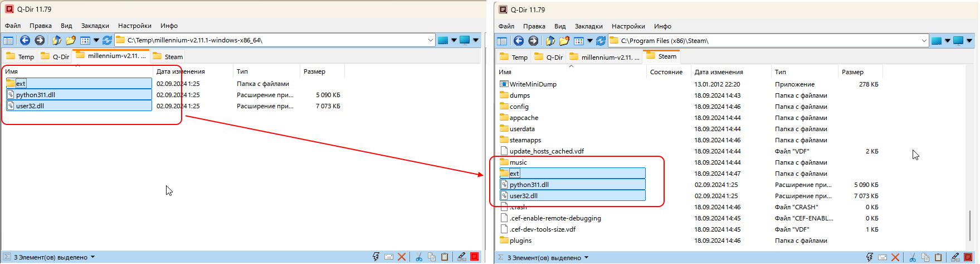Switch to Temp tab in left window
The height and width of the screenshot is (264, 980).
pos(20,57)
